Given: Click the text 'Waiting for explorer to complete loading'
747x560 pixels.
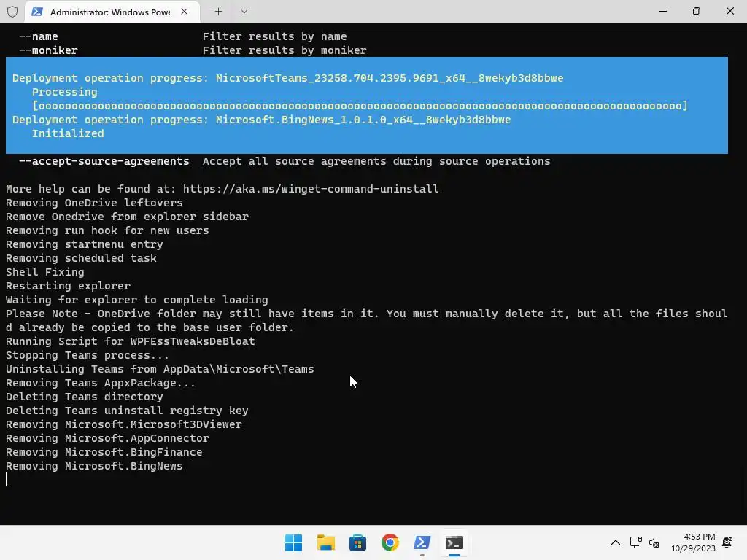Looking at the screenshot, I should click(136, 300).
